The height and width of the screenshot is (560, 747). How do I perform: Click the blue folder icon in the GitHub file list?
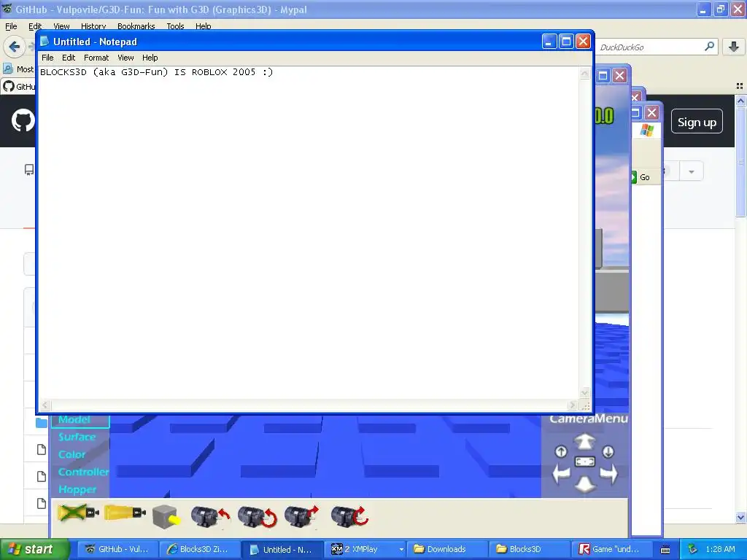[41, 422]
